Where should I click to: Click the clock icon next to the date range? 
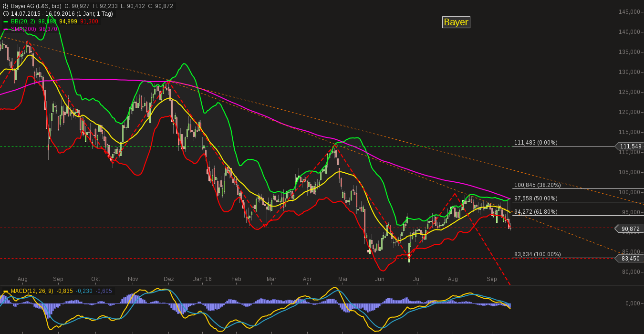pos(6,14)
